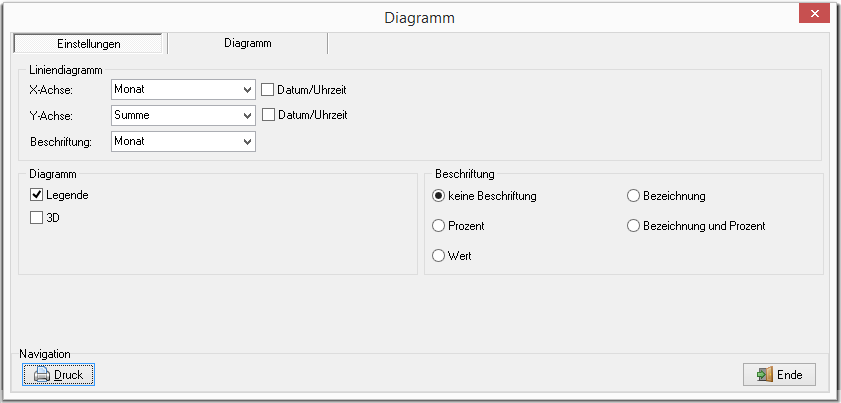Click the X-Achse Monat field text

129,90
